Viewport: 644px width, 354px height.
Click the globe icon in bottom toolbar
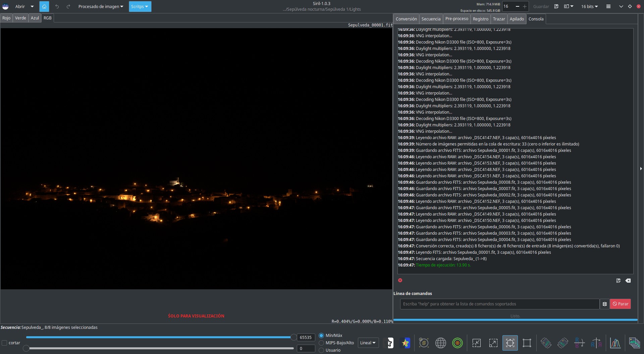tap(440, 343)
